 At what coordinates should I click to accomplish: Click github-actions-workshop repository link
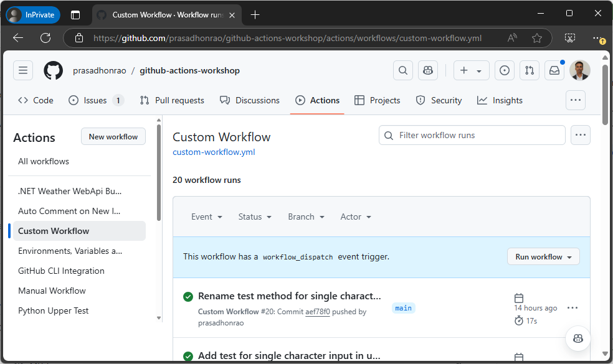pyautogui.click(x=189, y=71)
